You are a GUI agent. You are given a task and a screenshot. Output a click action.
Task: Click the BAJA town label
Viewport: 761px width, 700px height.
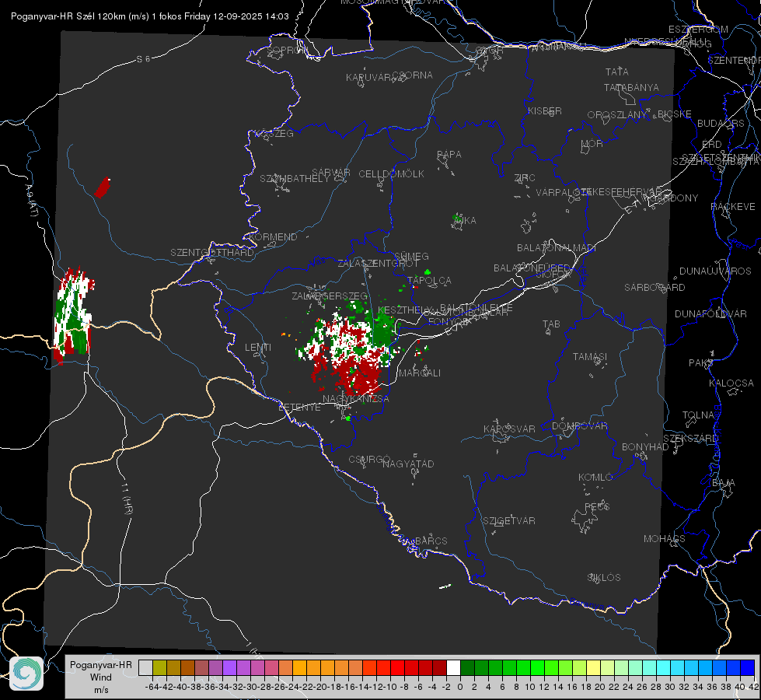[724, 483]
